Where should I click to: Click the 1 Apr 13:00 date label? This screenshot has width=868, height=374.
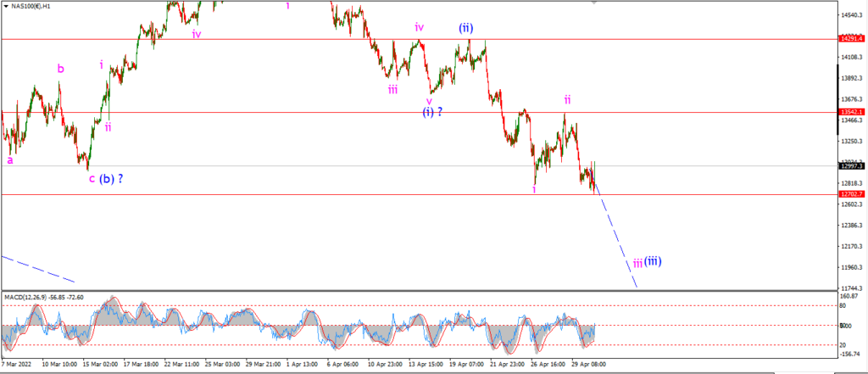303,365
